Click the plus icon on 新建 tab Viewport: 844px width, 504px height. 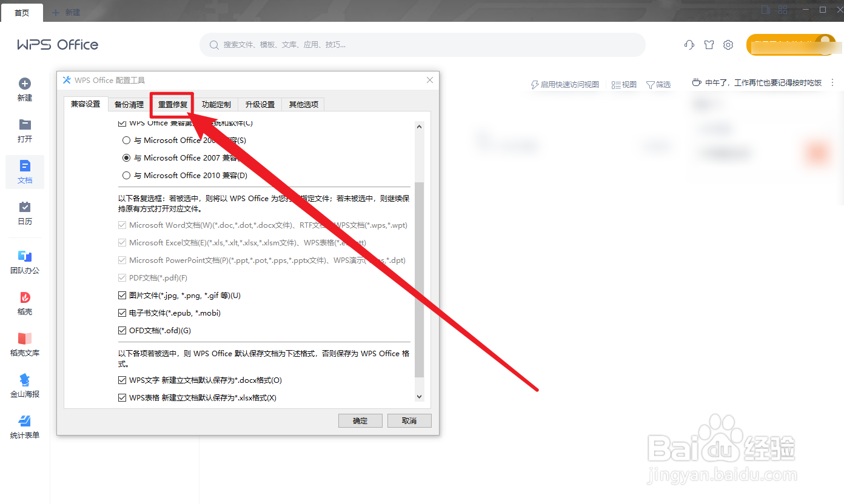coord(56,12)
